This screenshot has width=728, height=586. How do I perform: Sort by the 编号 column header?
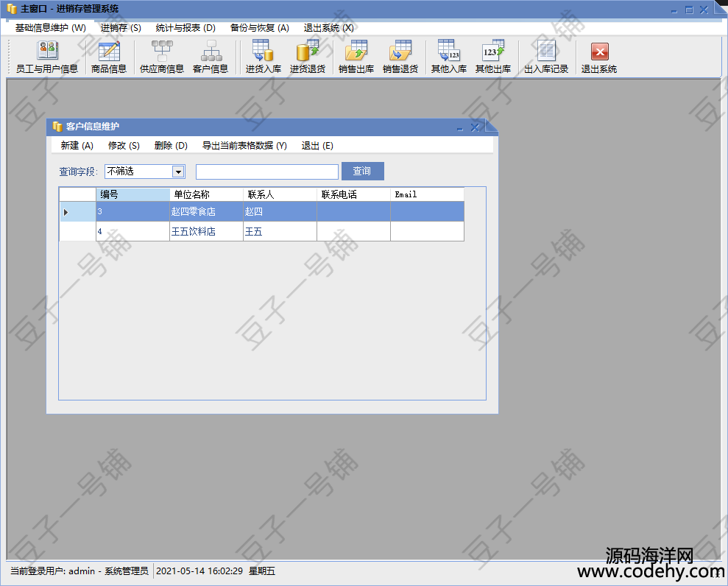tap(132, 194)
